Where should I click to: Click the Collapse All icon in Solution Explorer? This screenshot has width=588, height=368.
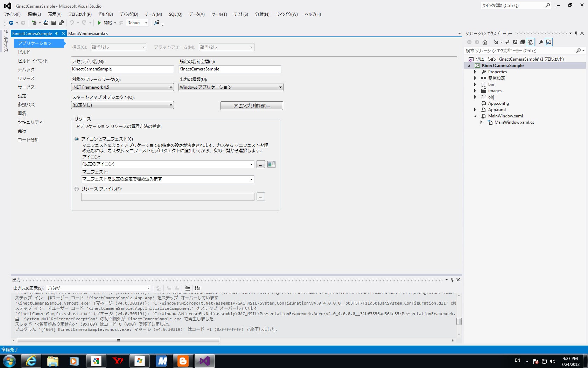tap(523, 42)
